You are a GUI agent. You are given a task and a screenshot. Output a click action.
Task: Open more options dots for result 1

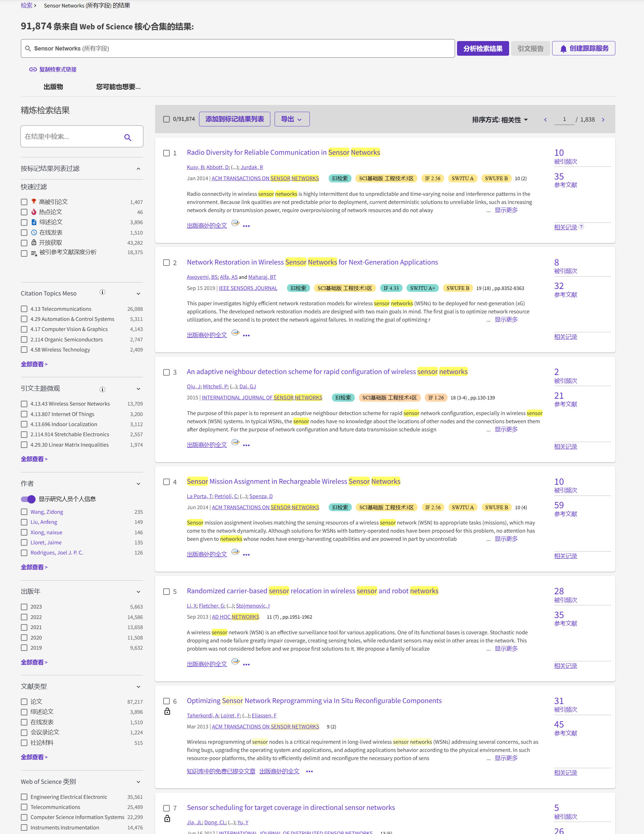[246, 226]
